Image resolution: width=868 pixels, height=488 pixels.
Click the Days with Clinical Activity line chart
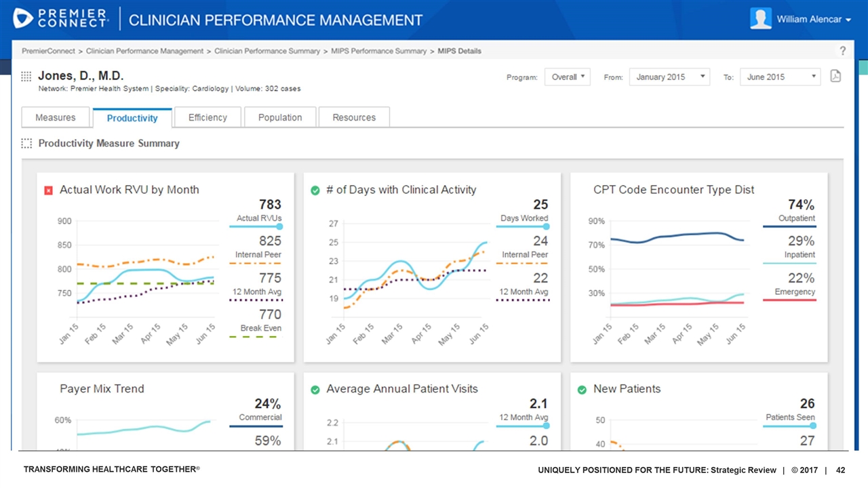pos(407,283)
